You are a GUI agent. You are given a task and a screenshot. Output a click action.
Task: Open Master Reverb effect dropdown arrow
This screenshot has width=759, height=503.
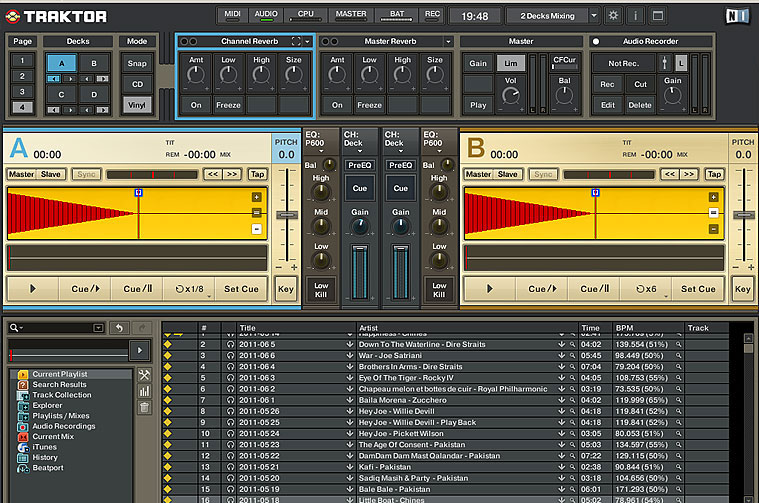click(448, 42)
